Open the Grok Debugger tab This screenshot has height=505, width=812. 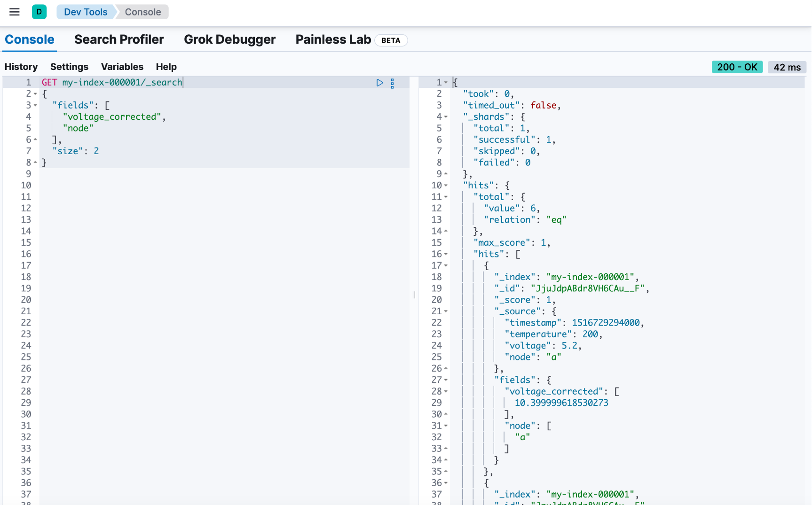(x=229, y=39)
